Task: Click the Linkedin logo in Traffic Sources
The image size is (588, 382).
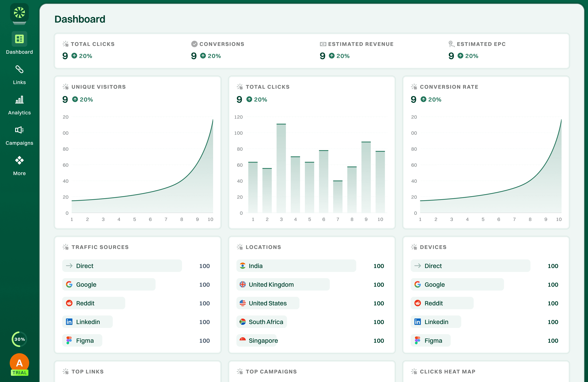Action: (x=69, y=322)
